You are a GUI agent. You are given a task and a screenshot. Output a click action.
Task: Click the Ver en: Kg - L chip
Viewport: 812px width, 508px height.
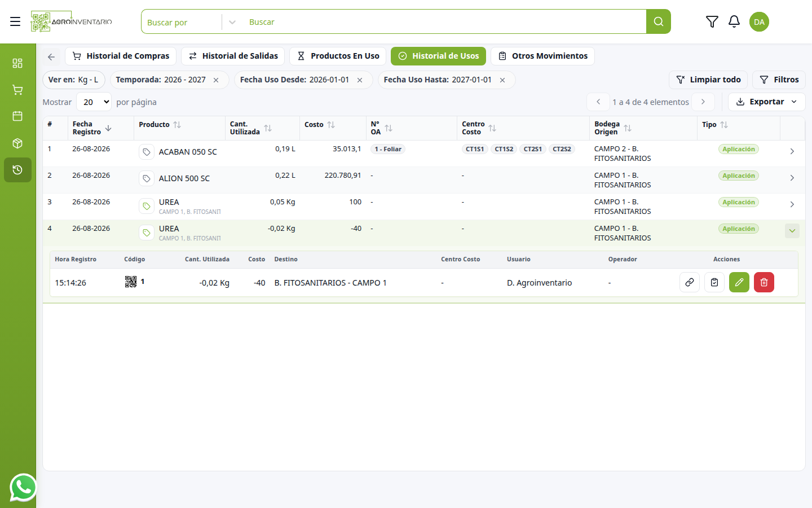click(x=74, y=80)
